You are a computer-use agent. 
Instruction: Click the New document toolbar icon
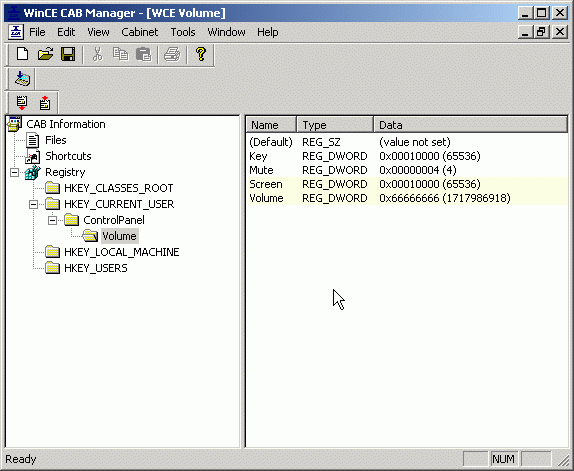pos(22,54)
